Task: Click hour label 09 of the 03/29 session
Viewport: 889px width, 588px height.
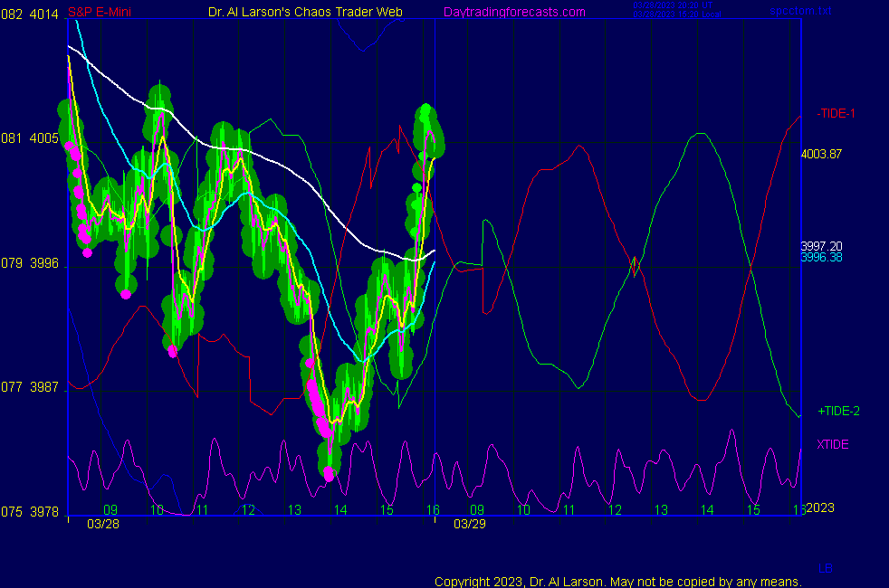Action: 477,510
